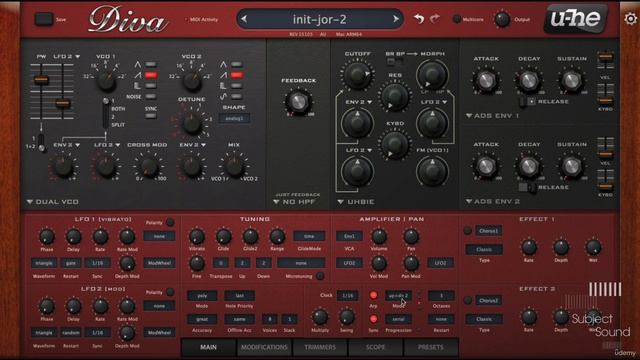640x360 pixels.
Task: Click the ADS ENV 1 Decay knob
Action: (529, 81)
